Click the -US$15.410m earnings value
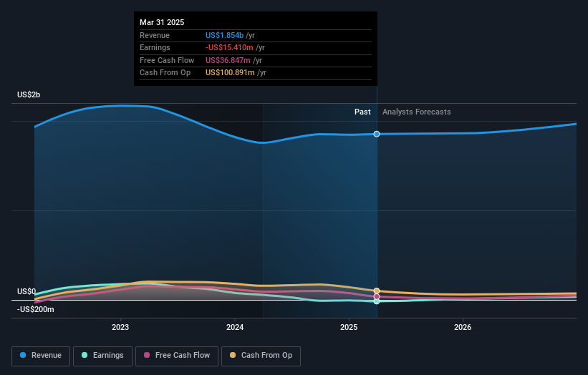The image size is (588, 375). point(229,47)
